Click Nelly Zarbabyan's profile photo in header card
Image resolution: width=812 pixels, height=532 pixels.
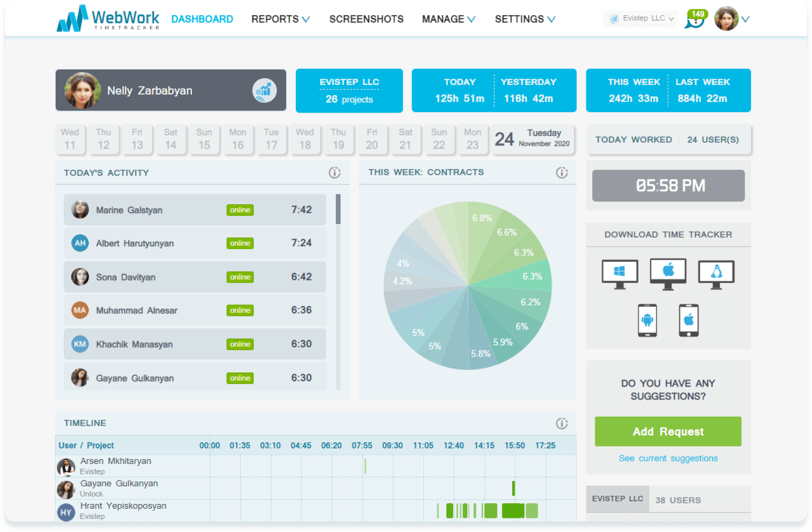tap(83, 91)
